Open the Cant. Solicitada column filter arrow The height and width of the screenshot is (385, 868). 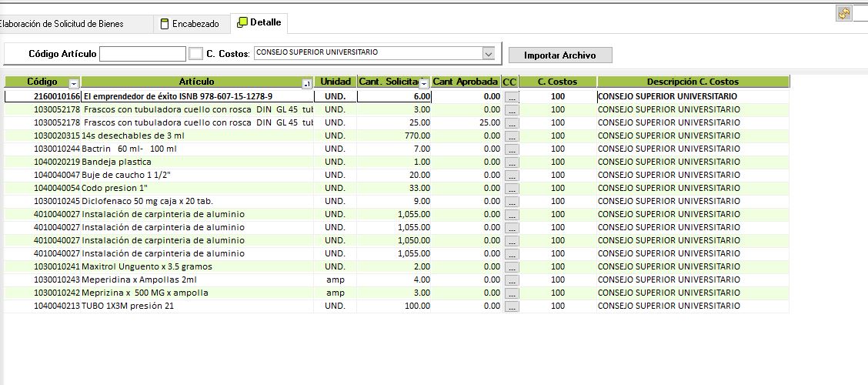(423, 82)
